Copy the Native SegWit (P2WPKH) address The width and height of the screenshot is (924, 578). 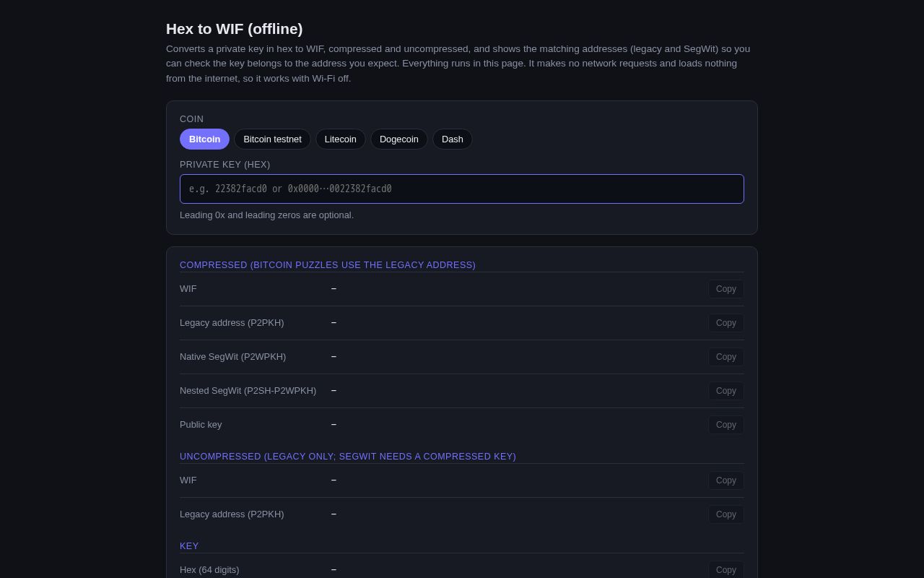(x=726, y=357)
